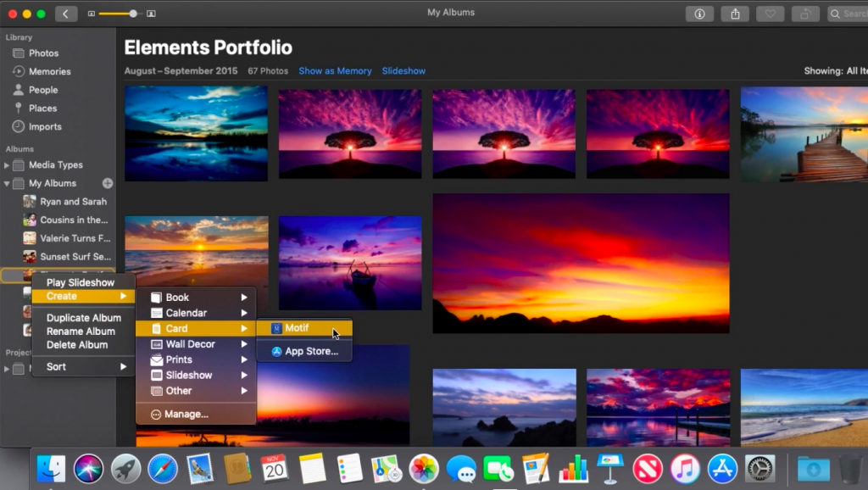Click the Show as Memory link
Screen dimensions: 868x490
(x=335, y=71)
